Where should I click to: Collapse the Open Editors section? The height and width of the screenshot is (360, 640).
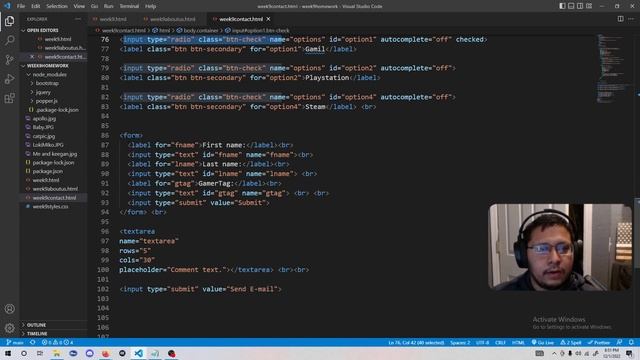42,30
